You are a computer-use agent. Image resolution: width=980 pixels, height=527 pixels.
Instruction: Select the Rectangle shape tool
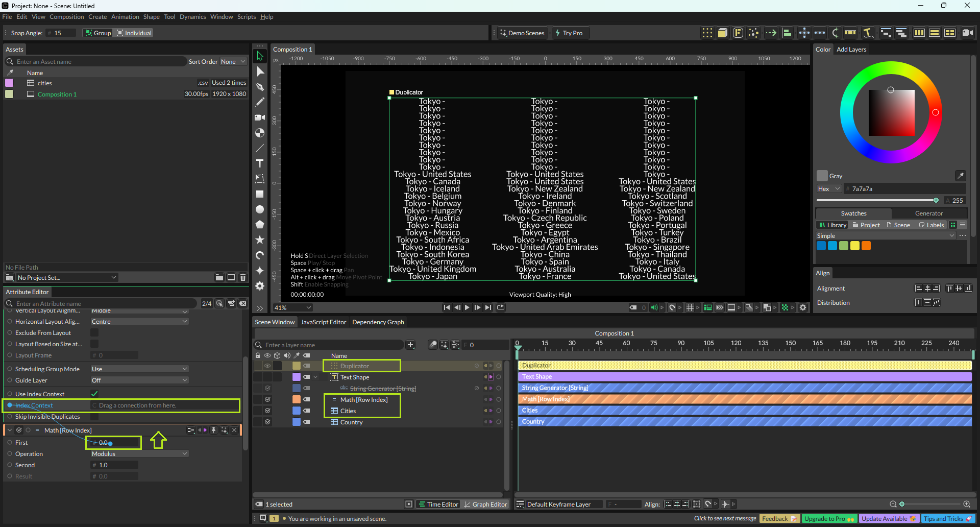click(x=260, y=194)
